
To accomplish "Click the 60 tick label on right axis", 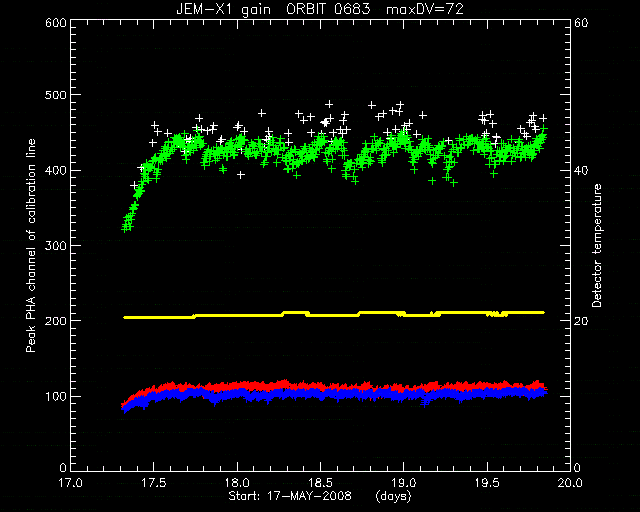I will click(581, 23).
